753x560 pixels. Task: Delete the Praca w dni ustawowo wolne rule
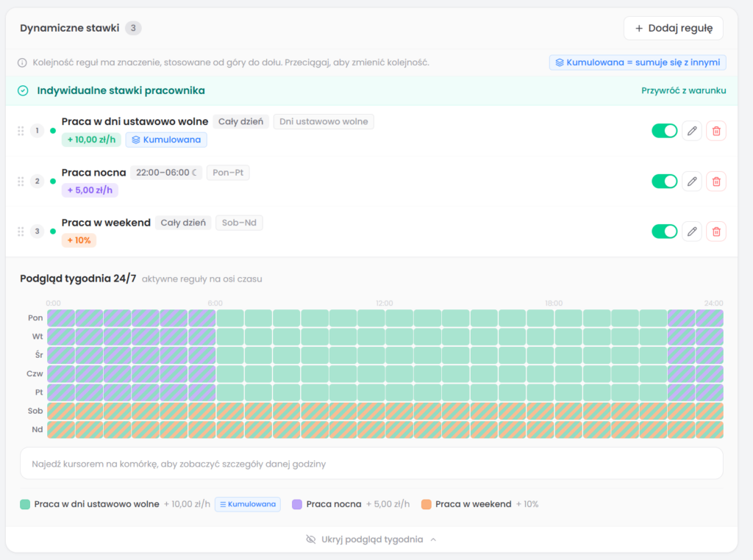coord(716,131)
